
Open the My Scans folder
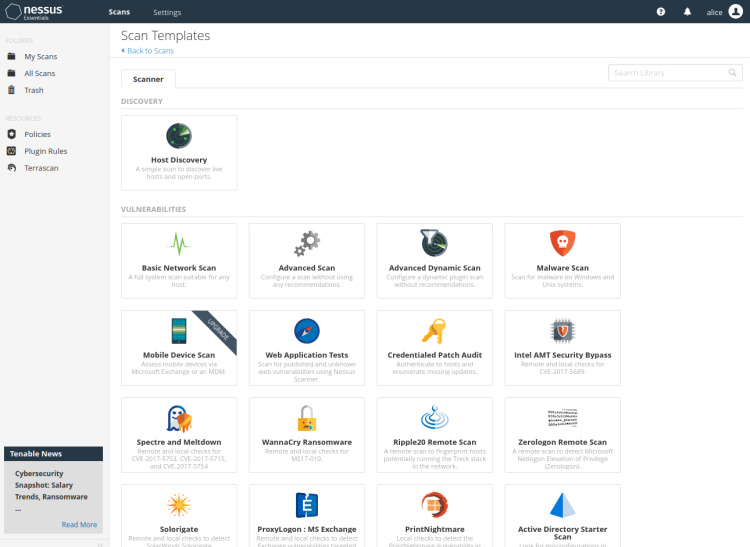click(40, 57)
